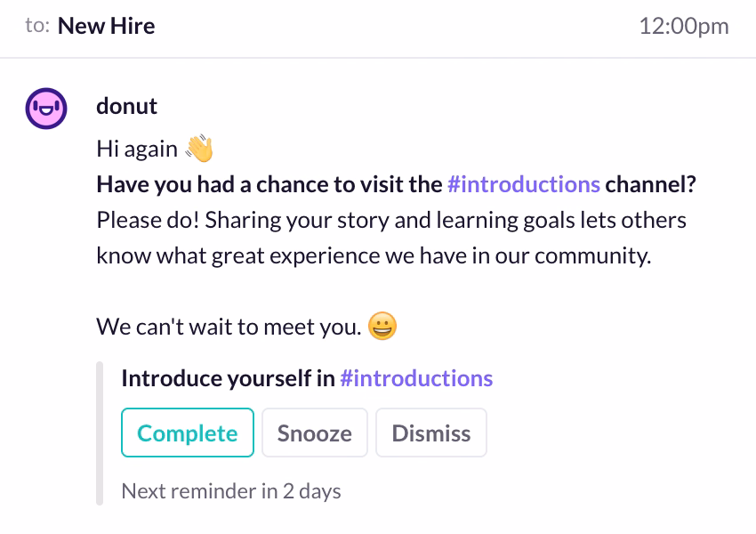Screen dimensions: 756x534
Task: Click "Next reminder in 2 days" footer text
Action: [x=230, y=490]
